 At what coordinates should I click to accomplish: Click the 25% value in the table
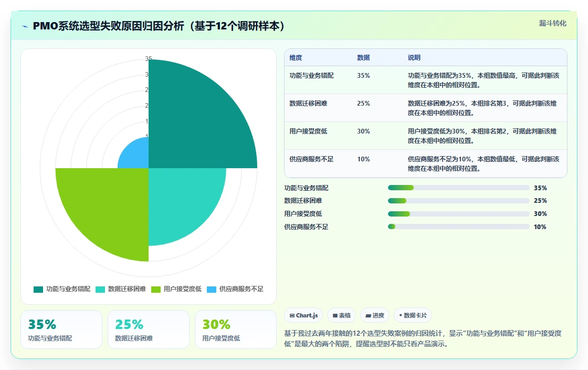coord(363,103)
